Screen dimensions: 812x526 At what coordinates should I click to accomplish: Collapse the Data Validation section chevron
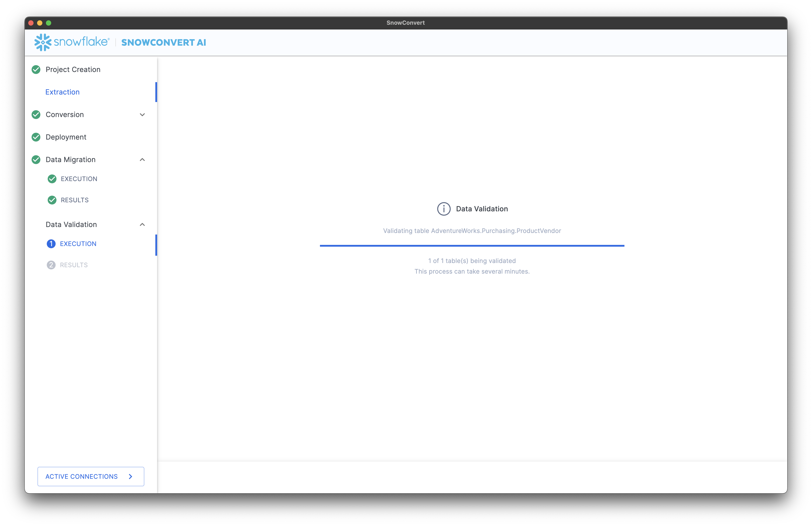[x=142, y=225]
